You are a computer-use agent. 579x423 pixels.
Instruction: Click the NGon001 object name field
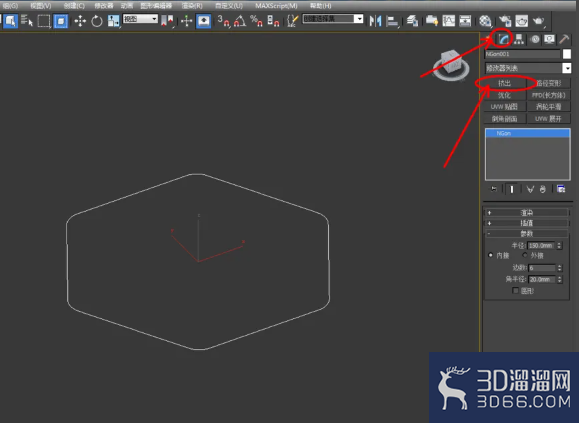point(522,54)
